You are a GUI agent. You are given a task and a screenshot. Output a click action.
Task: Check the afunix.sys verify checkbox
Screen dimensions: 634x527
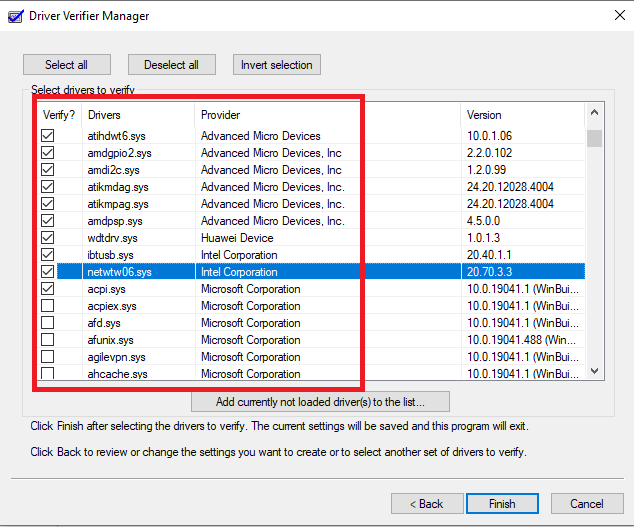coord(48,339)
